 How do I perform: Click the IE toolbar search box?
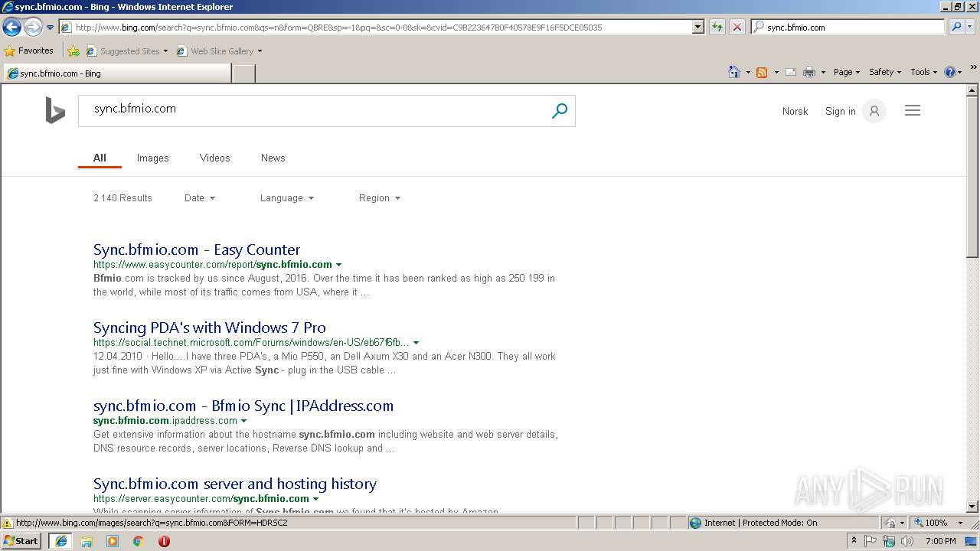click(x=848, y=27)
